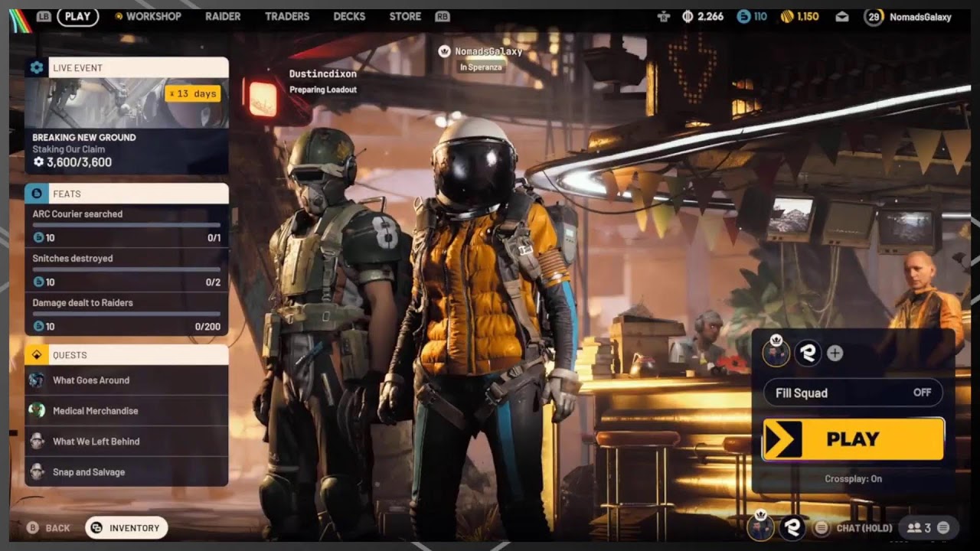Image resolution: width=980 pixels, height=551 pixels.
Task: Open the Medical Merchandise quest
Action: pyautogui.click(x=127, y=411)
